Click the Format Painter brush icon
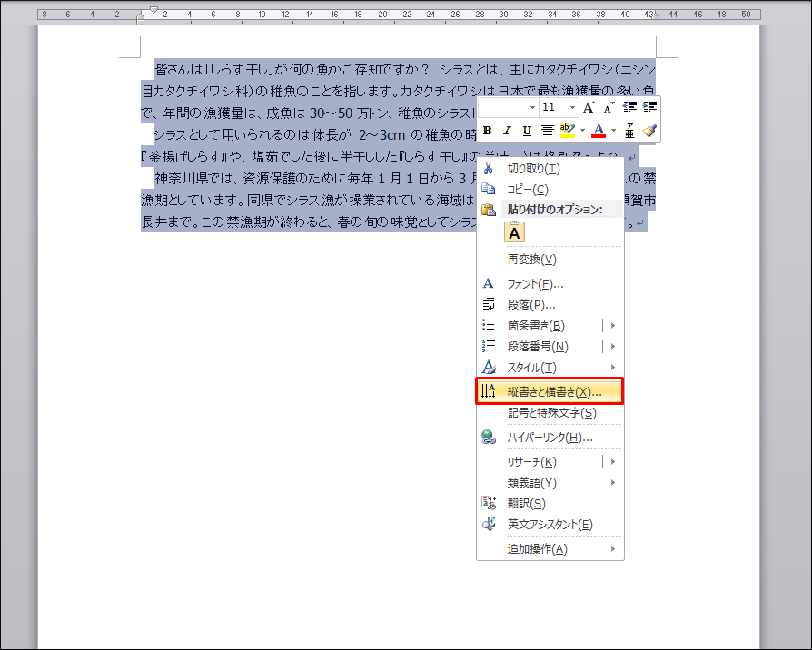This screenshot has height=650, width=812. click(x=649, y=131)
